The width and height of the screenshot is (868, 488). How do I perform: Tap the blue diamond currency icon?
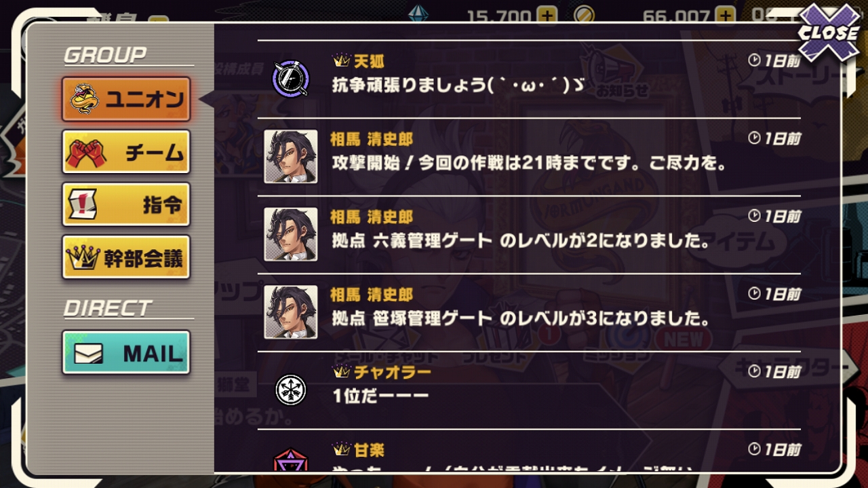[x=418, y=14]
